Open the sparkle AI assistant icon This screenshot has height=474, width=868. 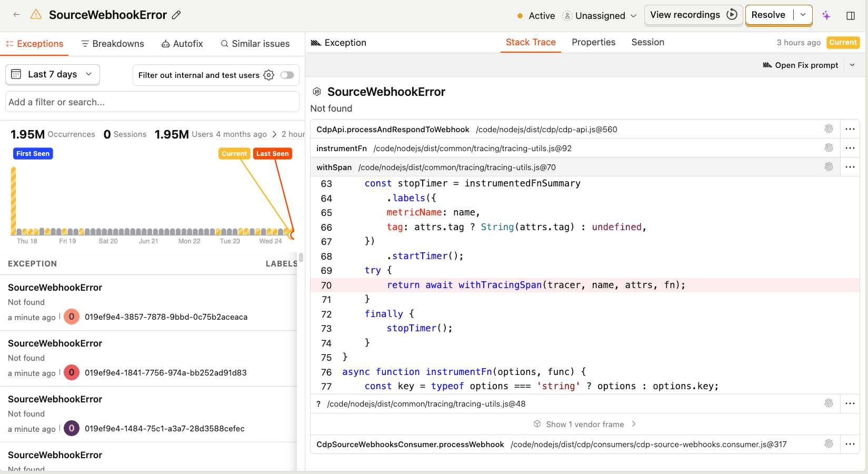[x=826, y=15]
